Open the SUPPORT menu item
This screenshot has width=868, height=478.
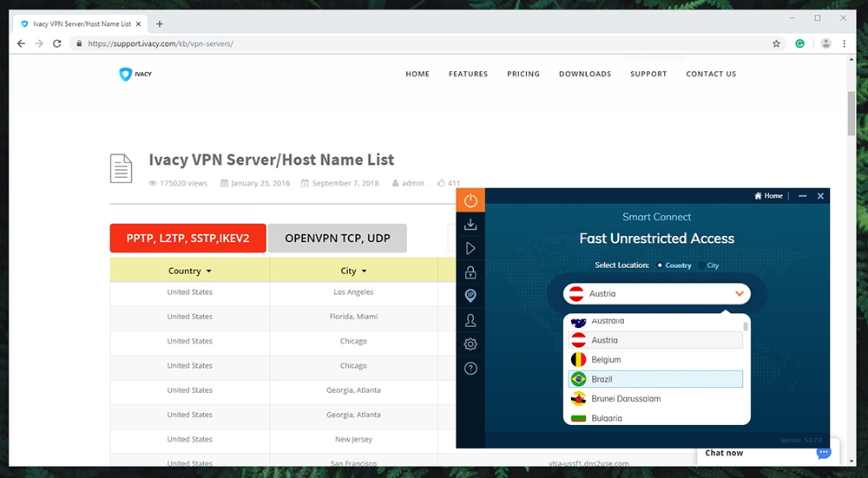tap(648, 74)
